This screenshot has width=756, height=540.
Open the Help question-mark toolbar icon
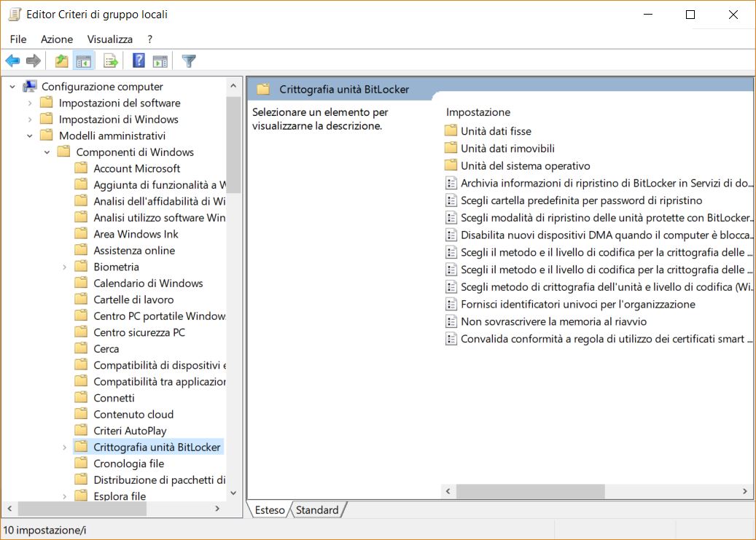pos(139,60)
